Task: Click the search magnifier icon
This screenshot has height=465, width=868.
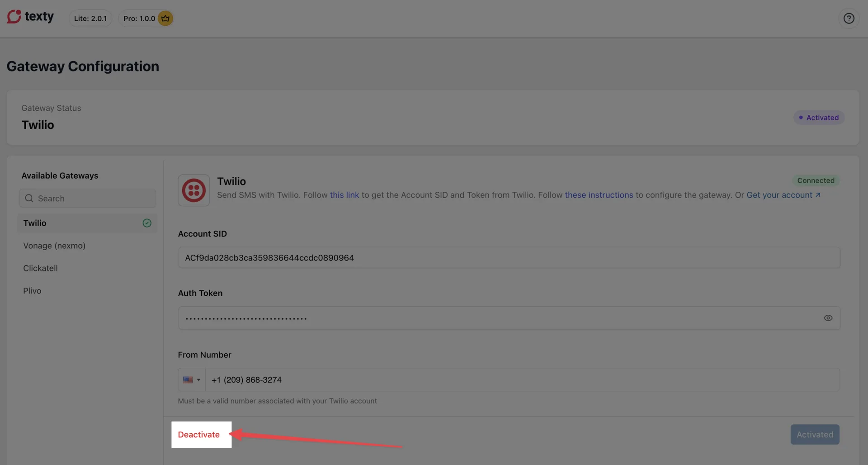Action: tap(29, 198)
